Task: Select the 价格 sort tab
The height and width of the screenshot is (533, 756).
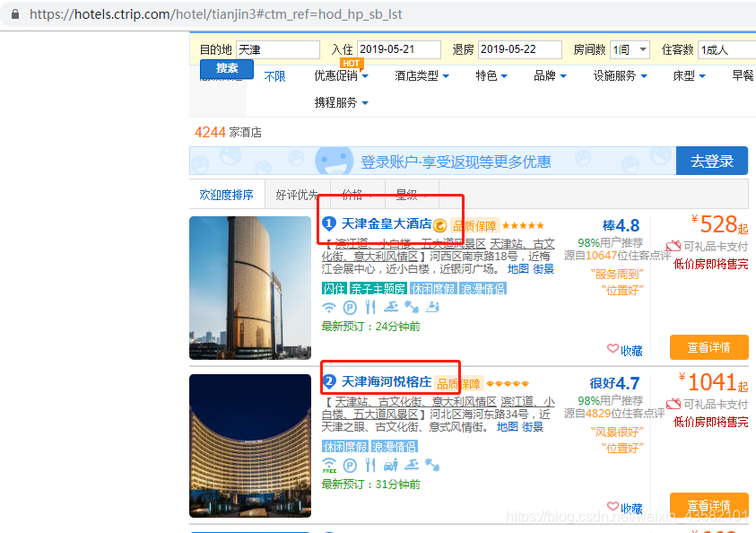Action: click(358, 195)
